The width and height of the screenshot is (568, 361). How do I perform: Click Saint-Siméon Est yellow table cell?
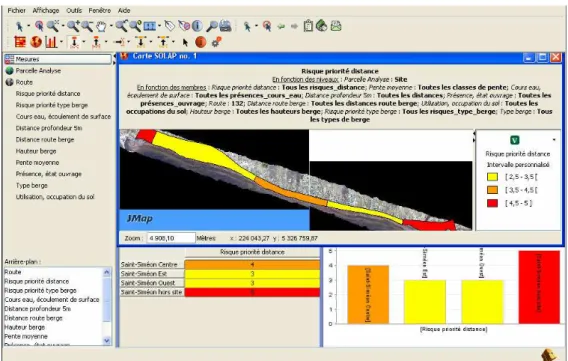(252, 274)
